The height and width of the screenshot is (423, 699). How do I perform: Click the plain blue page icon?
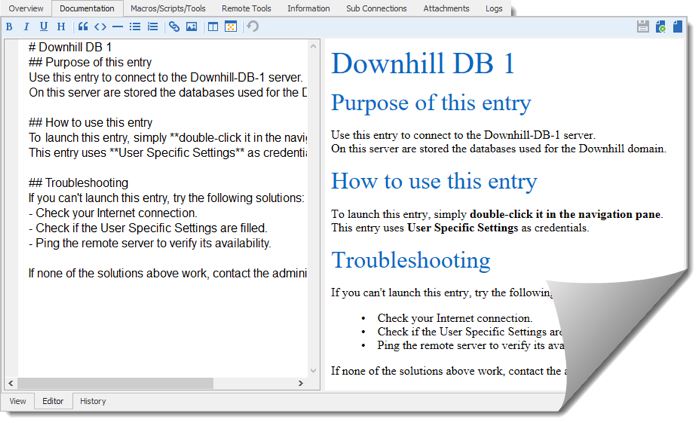678,26
